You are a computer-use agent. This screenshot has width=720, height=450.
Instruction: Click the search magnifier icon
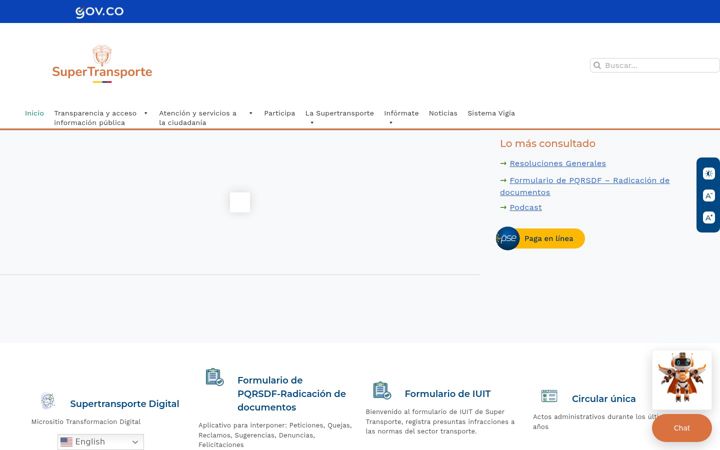pos(597,65)
